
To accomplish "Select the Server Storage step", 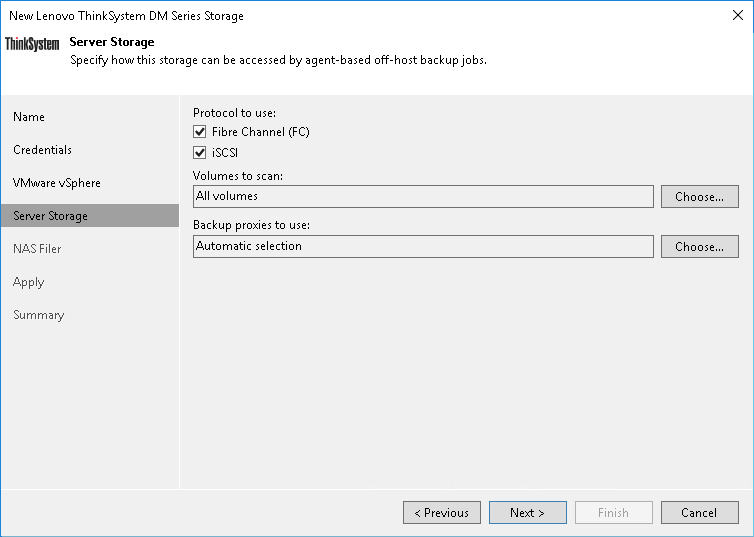I will pos(50,216).
